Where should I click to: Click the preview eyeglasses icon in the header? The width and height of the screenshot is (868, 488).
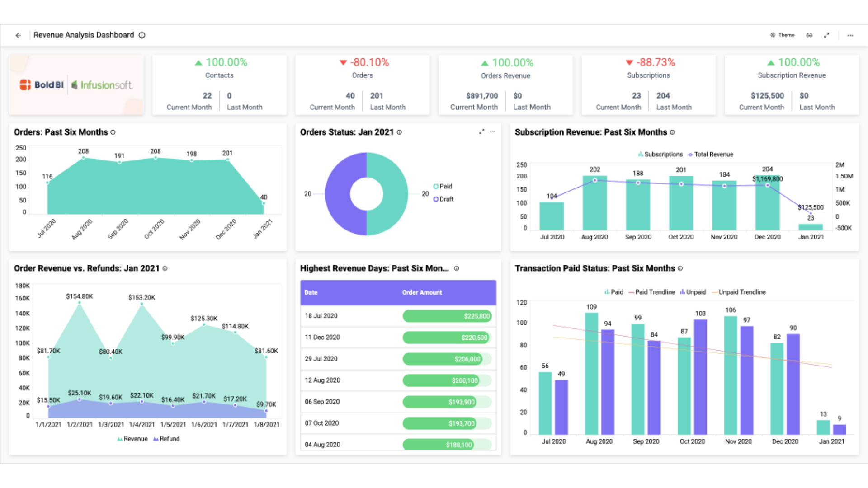tap(809, 35)
